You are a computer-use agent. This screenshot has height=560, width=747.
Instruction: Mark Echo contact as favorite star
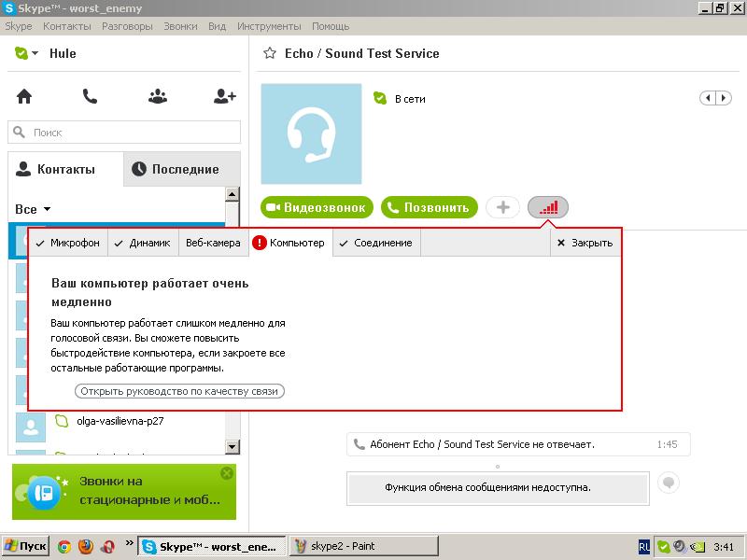[270, 53]
